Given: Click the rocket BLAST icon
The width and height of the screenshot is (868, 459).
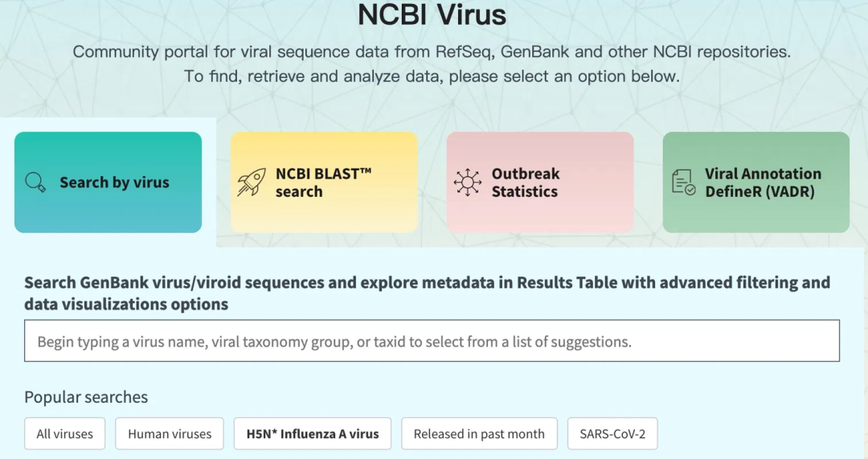Looking at the screenshot, I should [x=252, y=182].
